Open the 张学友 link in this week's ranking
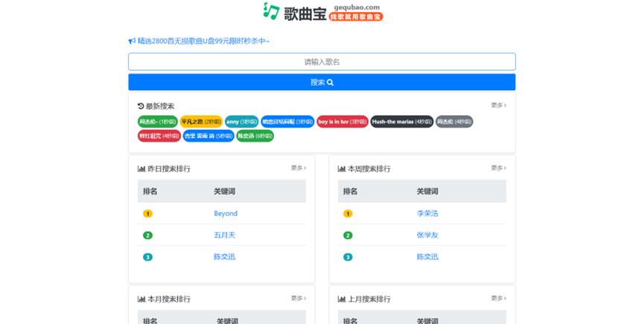644x324 pixels. (427, 235)
